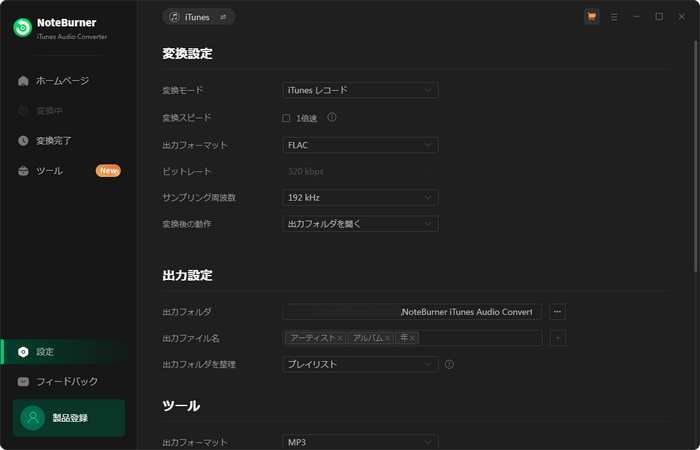The width and height of the screenshot is (700, 450).
Task: Click the NoteBurner logo icon
Action: click(x=22, y=28)
